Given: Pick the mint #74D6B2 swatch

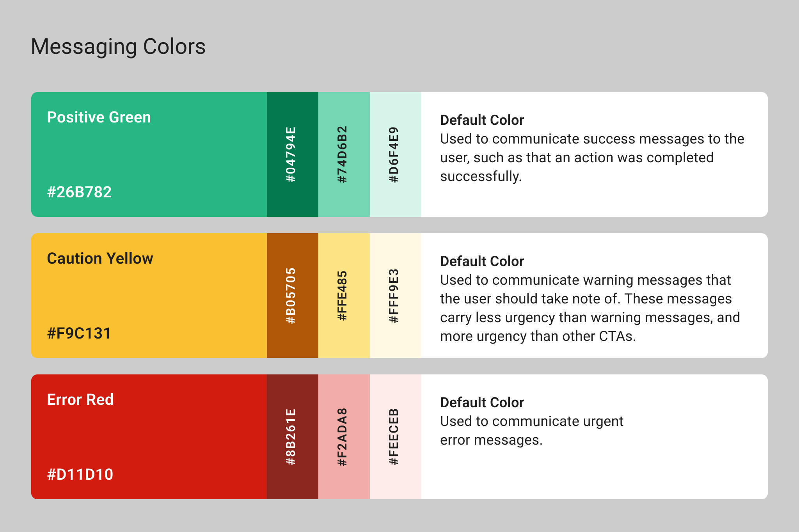Looking at the screenshot, I should pos(344,154).
